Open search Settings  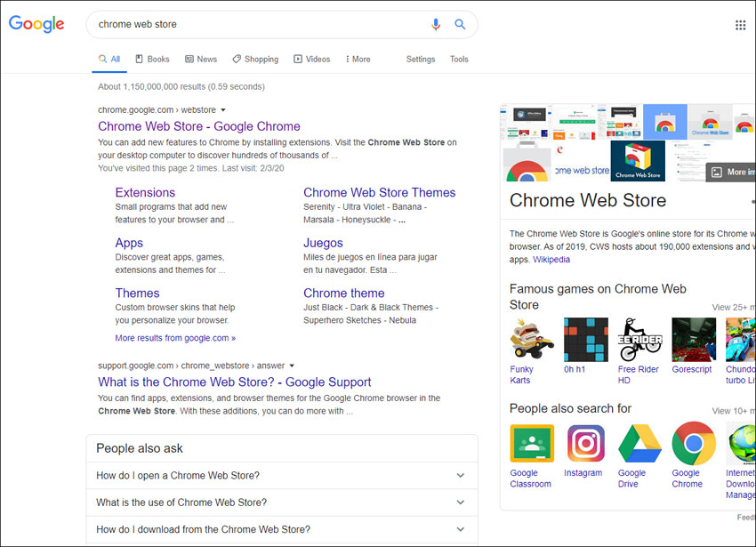coord(421,60)
